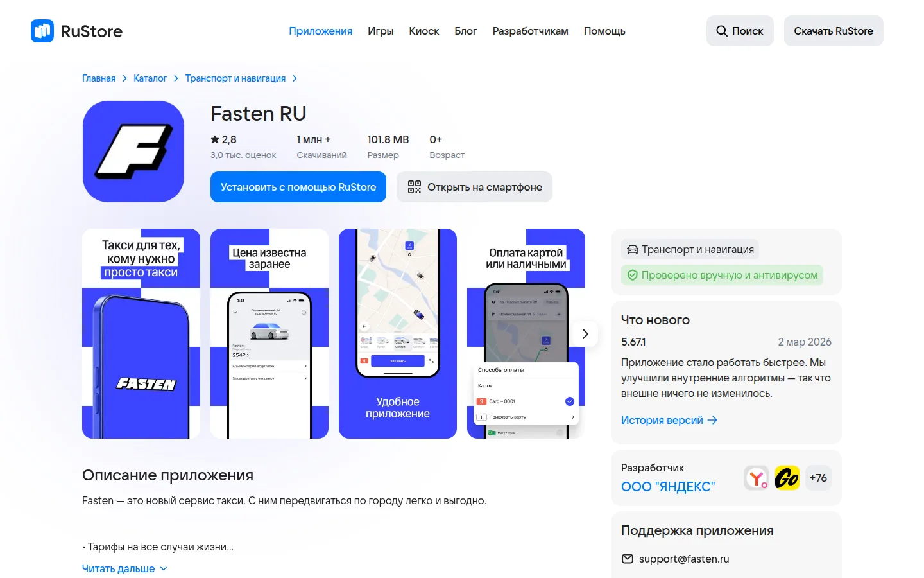924x578 pixels.
Task: Click the Описание приложения heading
Action: point(167,475)
